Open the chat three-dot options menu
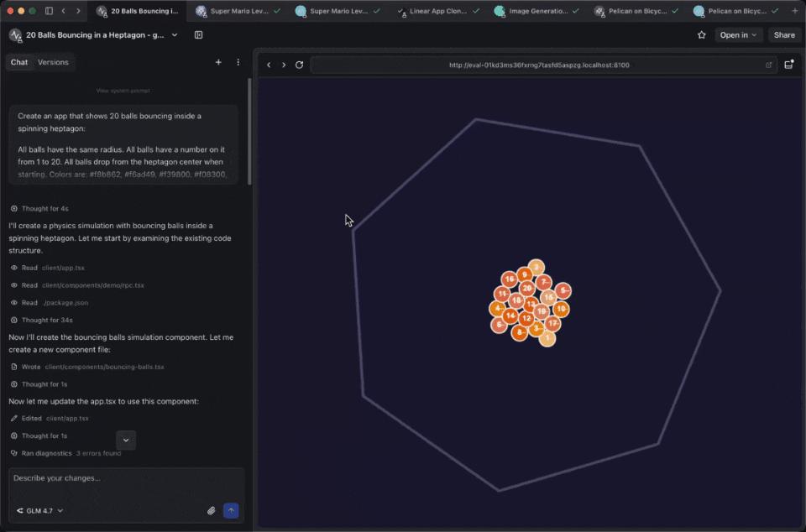Viewport: 806px width, 532px height. (238, 62)
